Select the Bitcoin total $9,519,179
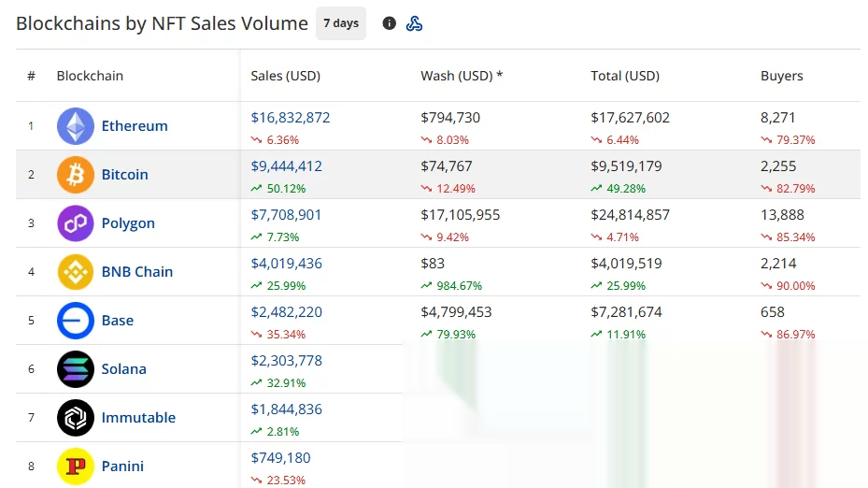This screenshot has height=488, width=868. coord(626,166)
